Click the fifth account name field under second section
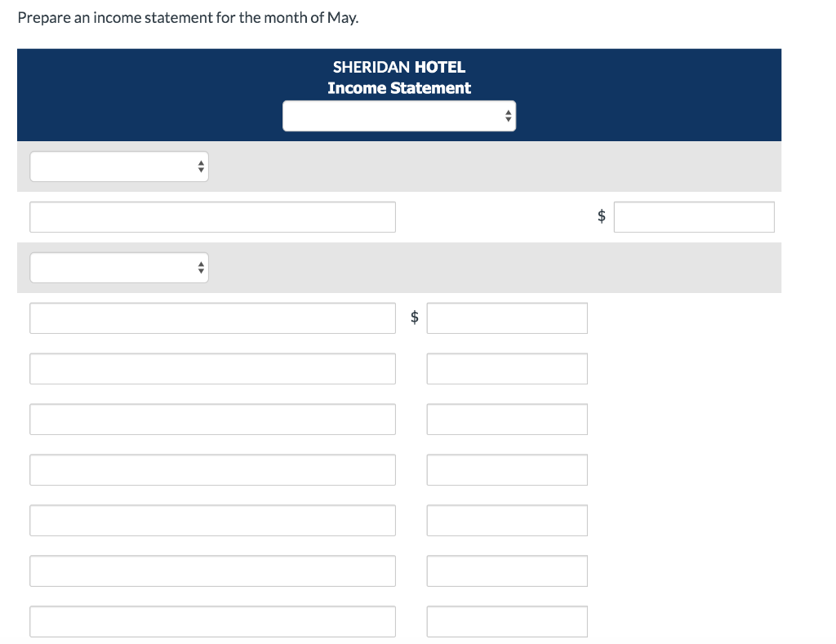The width and height of the screenshot is (836, 644). [x=213, y=520]
